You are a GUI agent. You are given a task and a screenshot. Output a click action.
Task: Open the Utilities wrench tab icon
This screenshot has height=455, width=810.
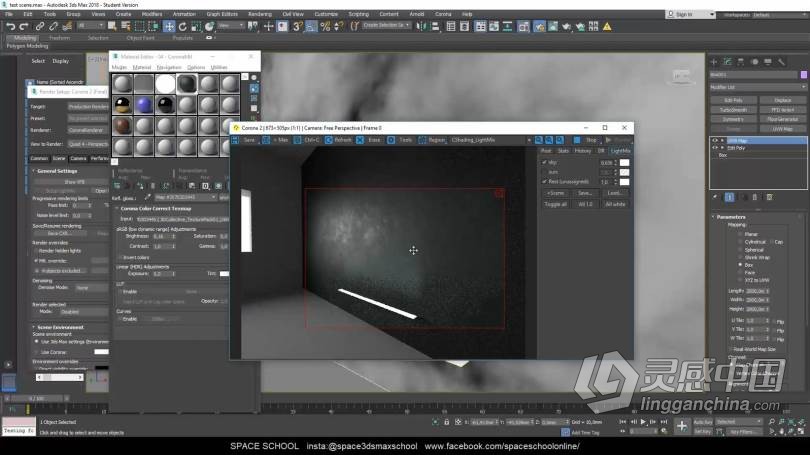[782, 62]
